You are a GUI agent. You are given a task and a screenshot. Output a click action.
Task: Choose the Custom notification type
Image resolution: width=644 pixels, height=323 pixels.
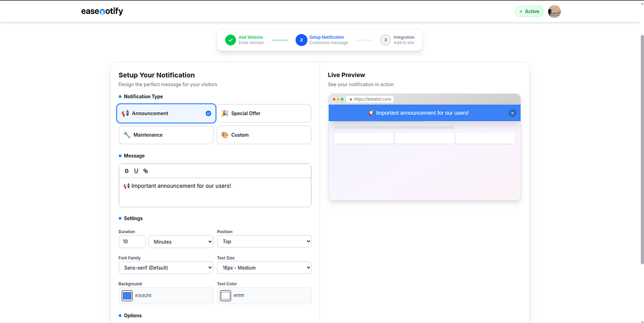point(263,135)
